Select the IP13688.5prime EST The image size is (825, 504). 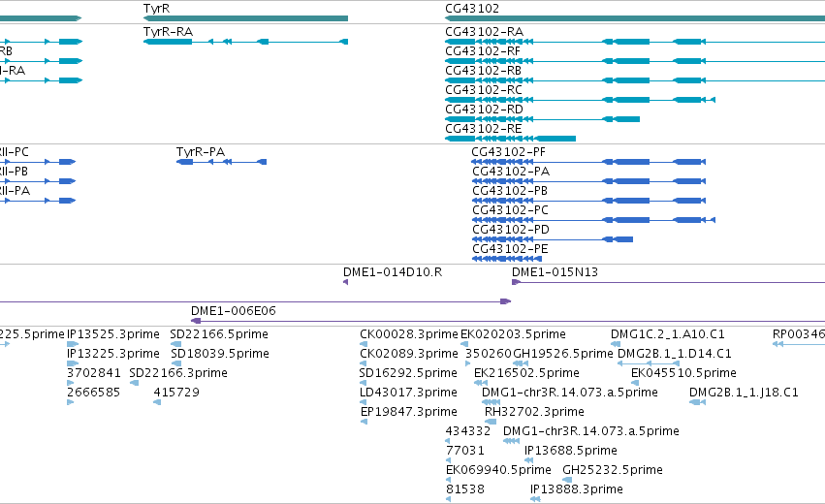(571, 451)
